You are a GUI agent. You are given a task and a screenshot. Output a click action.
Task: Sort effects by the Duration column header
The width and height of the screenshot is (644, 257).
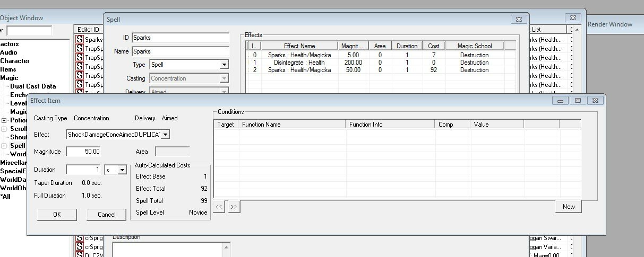(408, 46)
